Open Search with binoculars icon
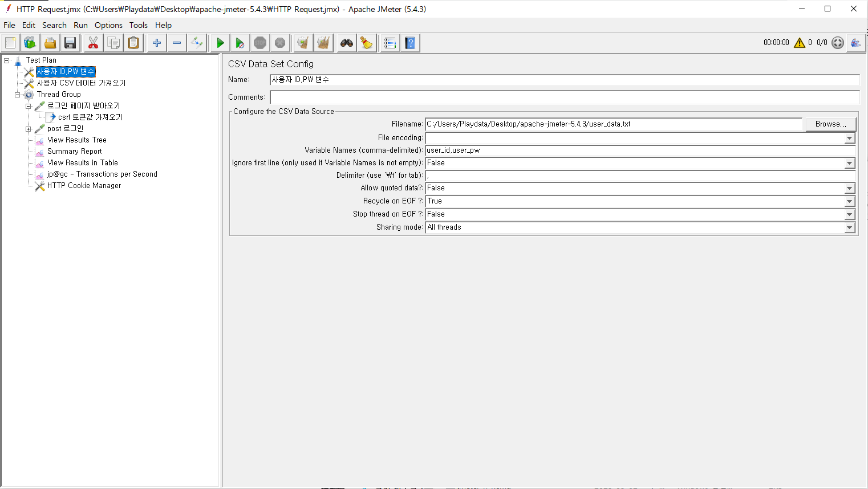The image size is (868, 489). click(x=347, y=43)
